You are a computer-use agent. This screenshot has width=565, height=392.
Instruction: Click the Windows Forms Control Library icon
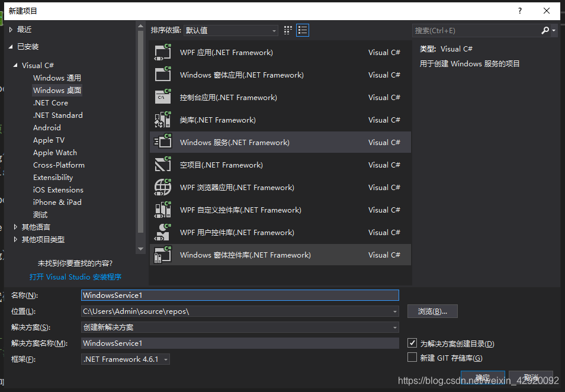pyautogui.click(x=163, y=255)
